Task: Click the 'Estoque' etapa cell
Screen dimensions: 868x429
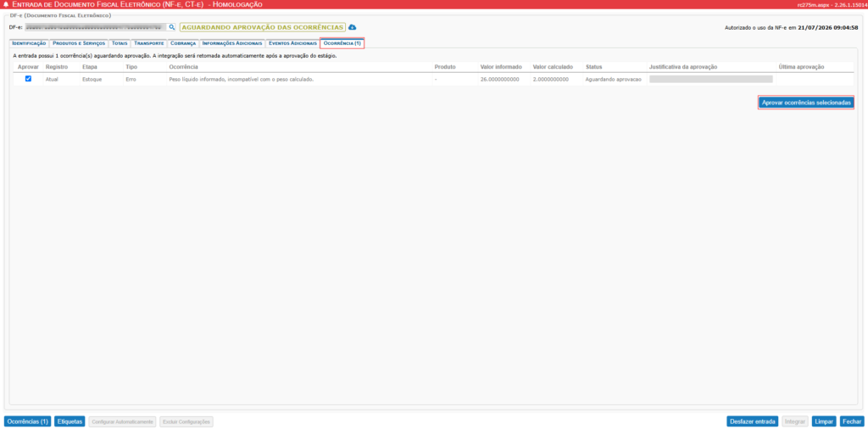Action: pos(92,79)
